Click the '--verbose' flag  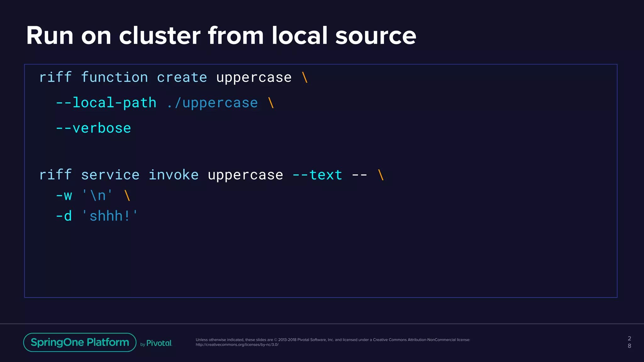[x=93, y=128]
